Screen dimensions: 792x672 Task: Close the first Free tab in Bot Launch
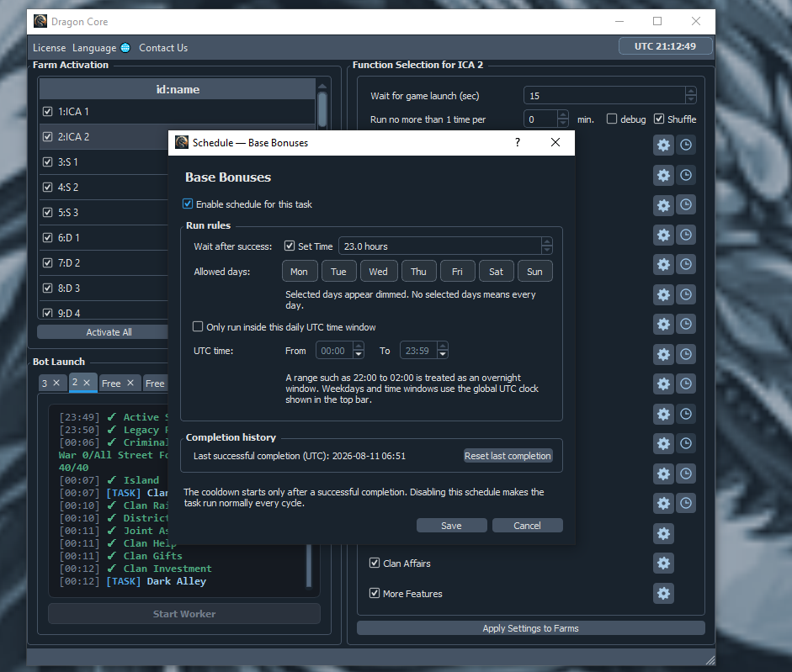click(130, 383)
